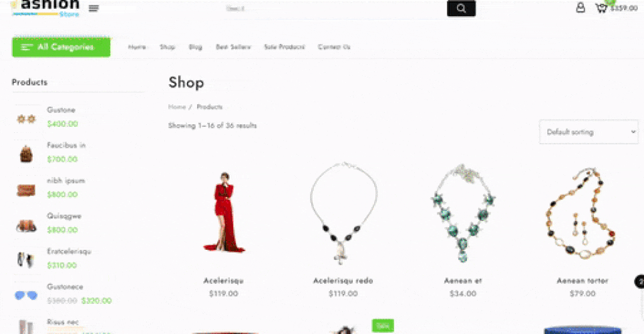644x334 pixels.
Task: Click the dark floating icon at right edge
Action: tap(639, 282)
